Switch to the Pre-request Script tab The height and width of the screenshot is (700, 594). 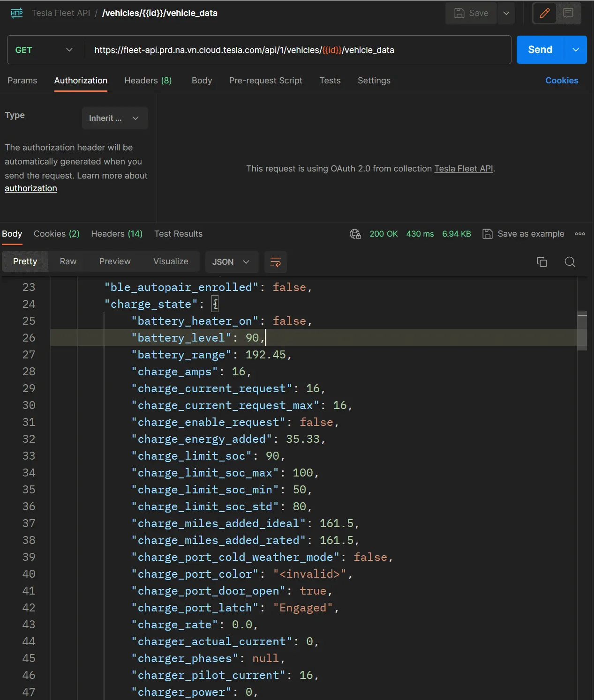[x=265, y=81]
